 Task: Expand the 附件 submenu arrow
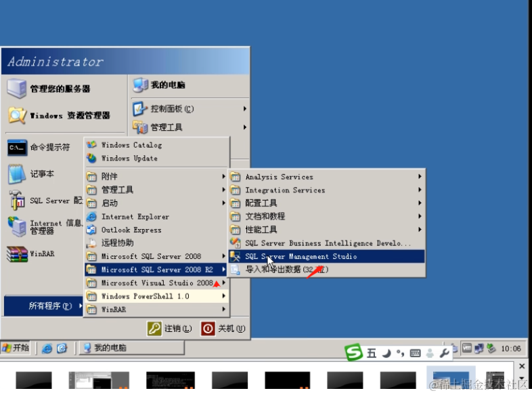tap(223, 176)
